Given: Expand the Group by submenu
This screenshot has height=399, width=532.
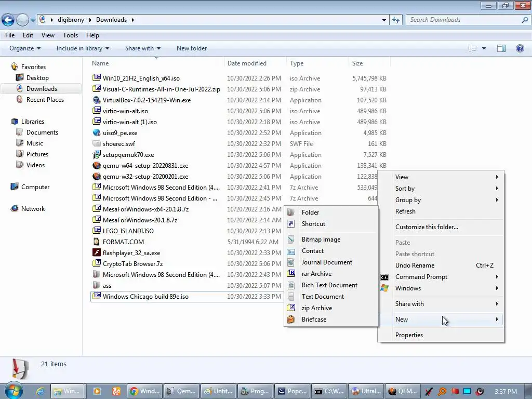Looking at the screenshot, I should [441, 200].
